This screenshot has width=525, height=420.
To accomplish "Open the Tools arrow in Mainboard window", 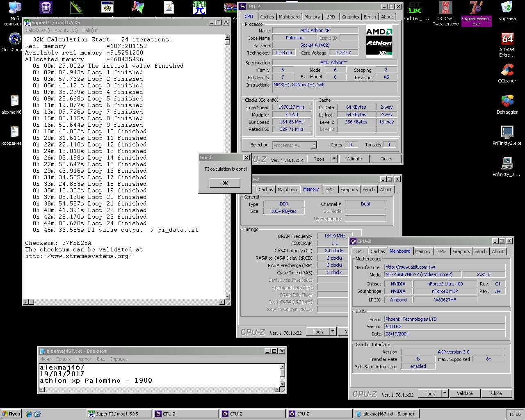I will [x=445, y=393].
